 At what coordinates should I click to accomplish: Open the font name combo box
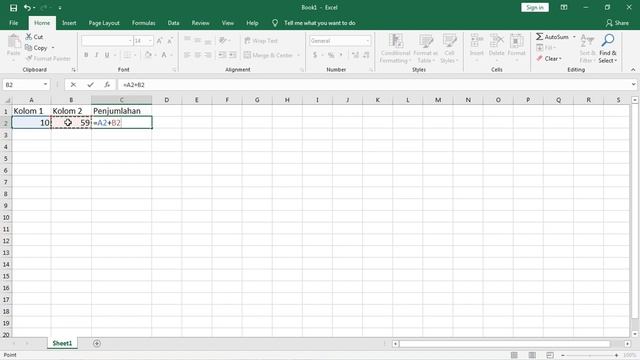coord(107,41)
